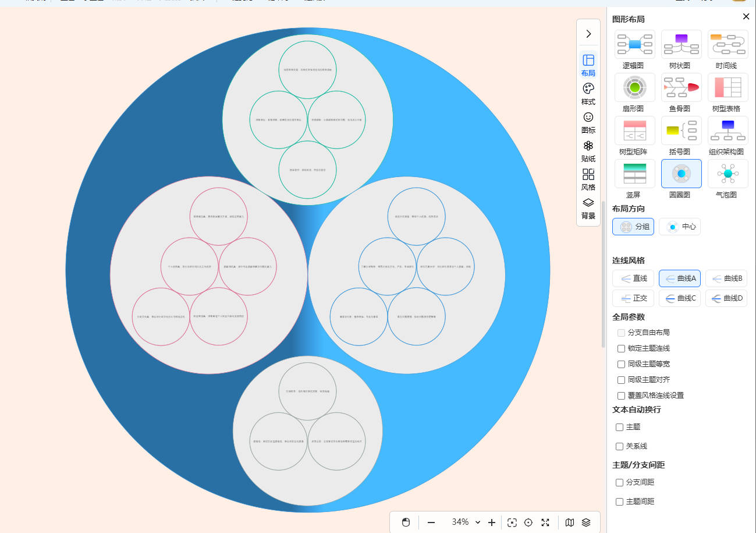Open the minimap via map icon
The width and height of the screenshot is (756, 533).
coord(570,523)
